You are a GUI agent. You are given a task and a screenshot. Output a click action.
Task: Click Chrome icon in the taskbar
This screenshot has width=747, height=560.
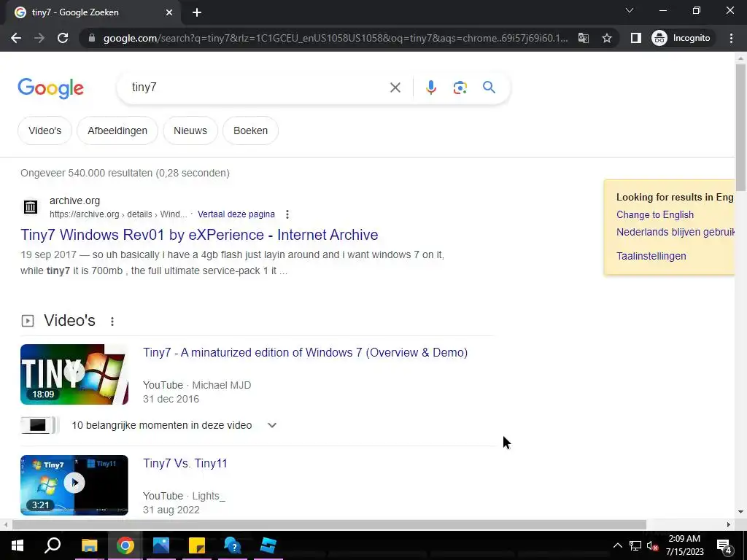[125, 545]
